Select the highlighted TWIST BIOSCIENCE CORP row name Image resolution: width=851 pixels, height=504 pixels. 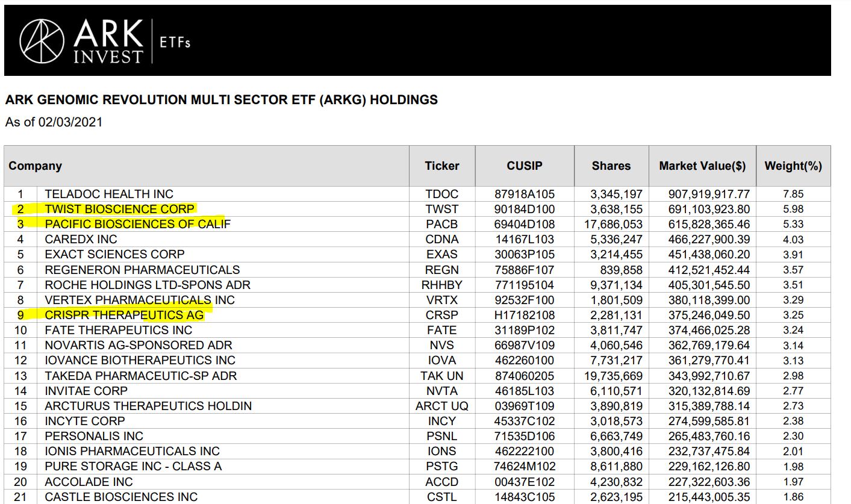click(120, 210)
